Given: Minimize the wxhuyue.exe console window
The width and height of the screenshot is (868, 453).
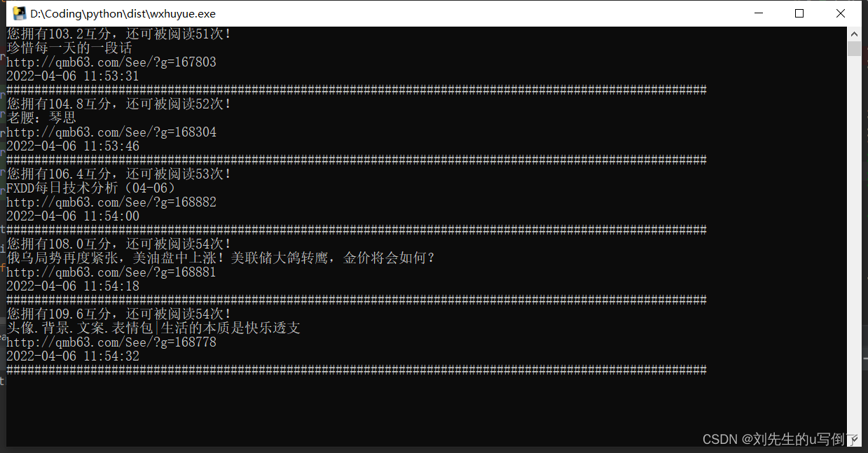Looking at the screenshot, I should coord(759,13).
